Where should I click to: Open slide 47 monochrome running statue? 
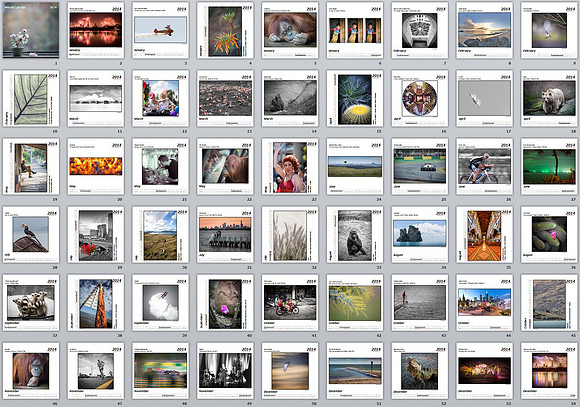click(95, 371)
